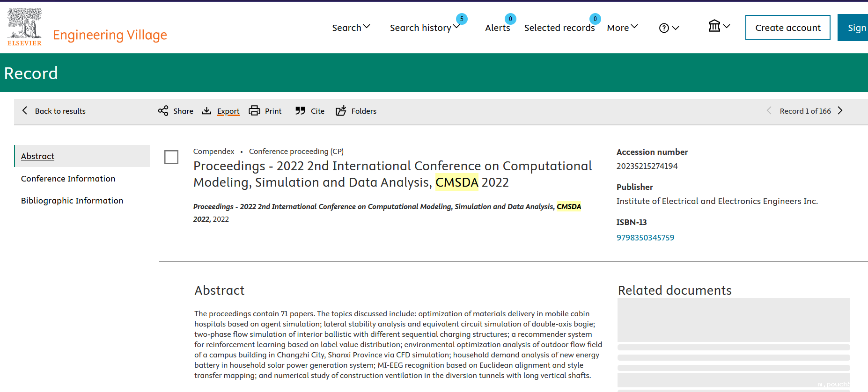The image size is (868, 392).
Task: Open Selected records in navigation
Action: 559,28
